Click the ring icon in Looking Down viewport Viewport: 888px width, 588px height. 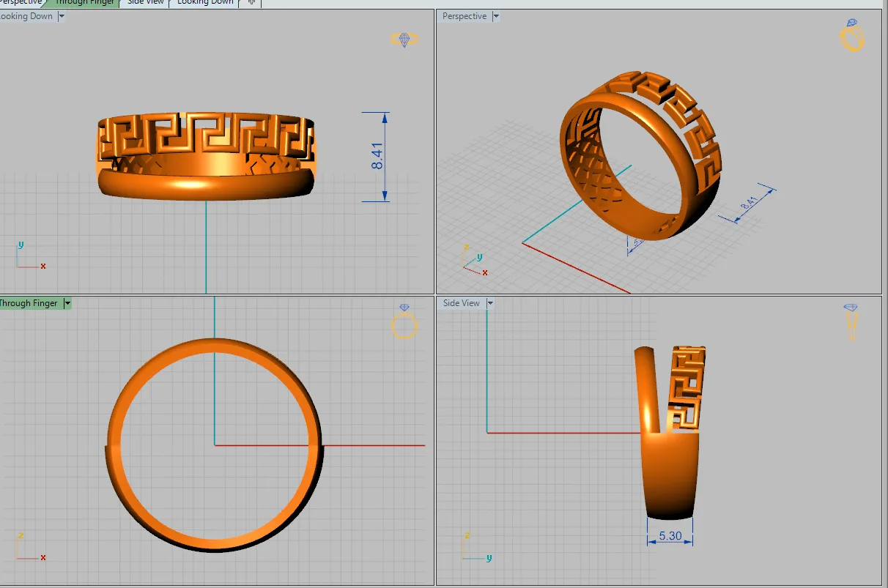[404, 40]
